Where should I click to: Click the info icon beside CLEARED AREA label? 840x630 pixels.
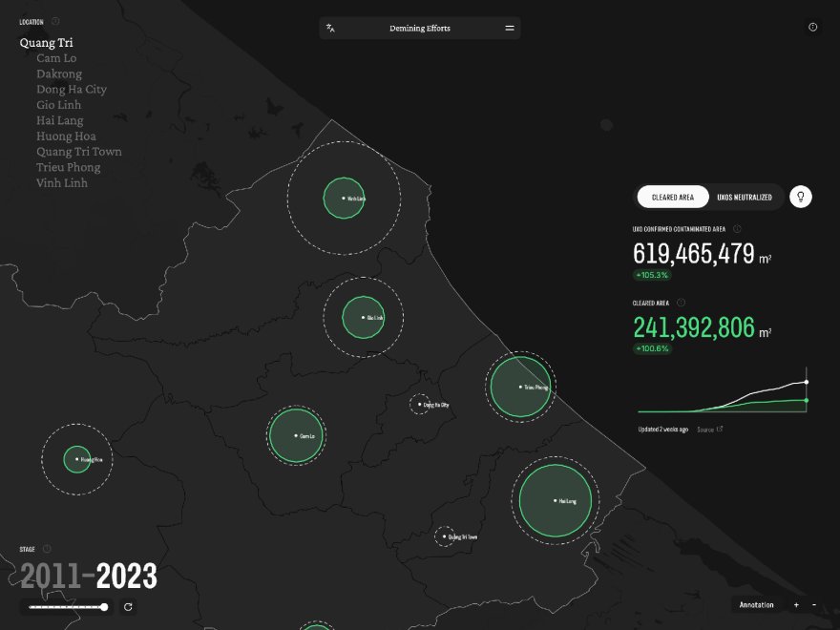[680, 302]
